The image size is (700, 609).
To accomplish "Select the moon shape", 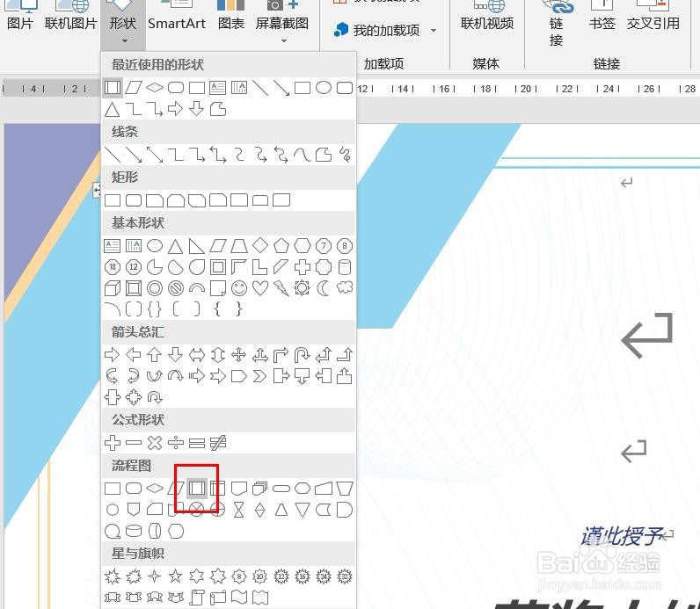I will (x=324, y=288).
